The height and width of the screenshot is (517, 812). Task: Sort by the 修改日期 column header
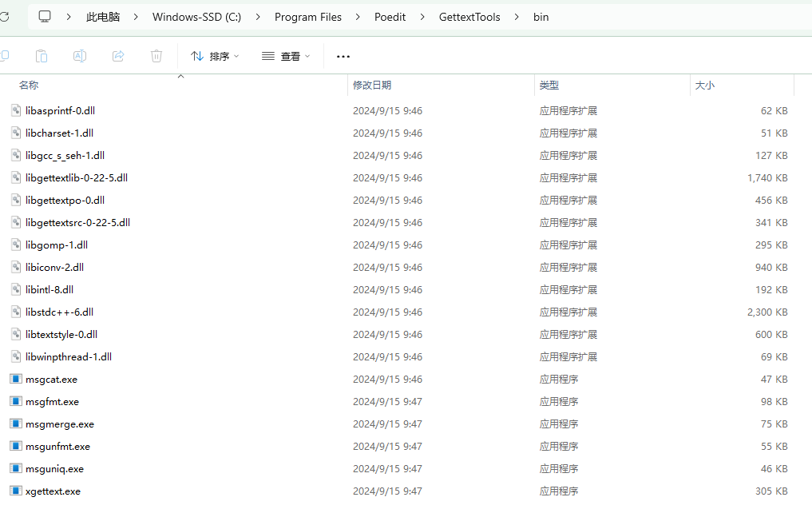click(441, 85)
